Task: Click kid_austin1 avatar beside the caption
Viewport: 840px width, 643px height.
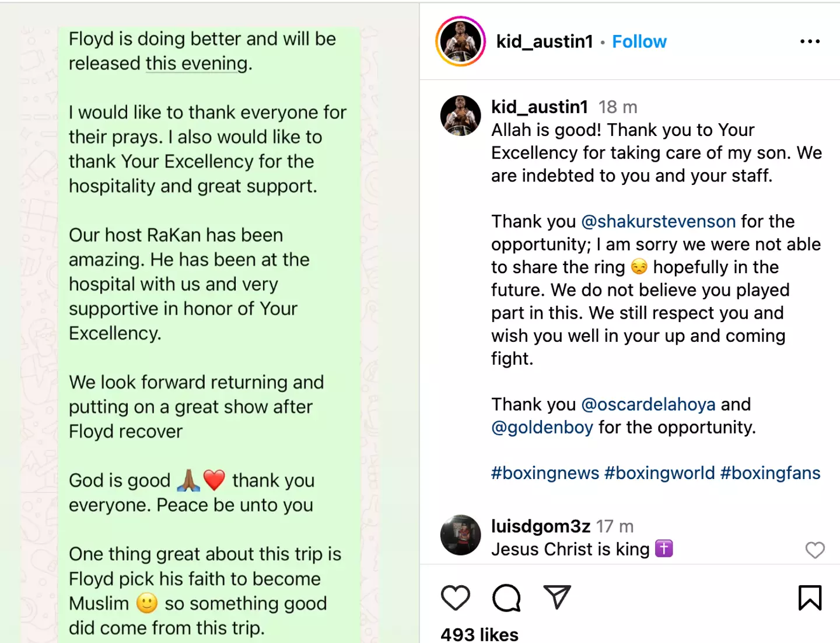Action: [x=461, y=116]
